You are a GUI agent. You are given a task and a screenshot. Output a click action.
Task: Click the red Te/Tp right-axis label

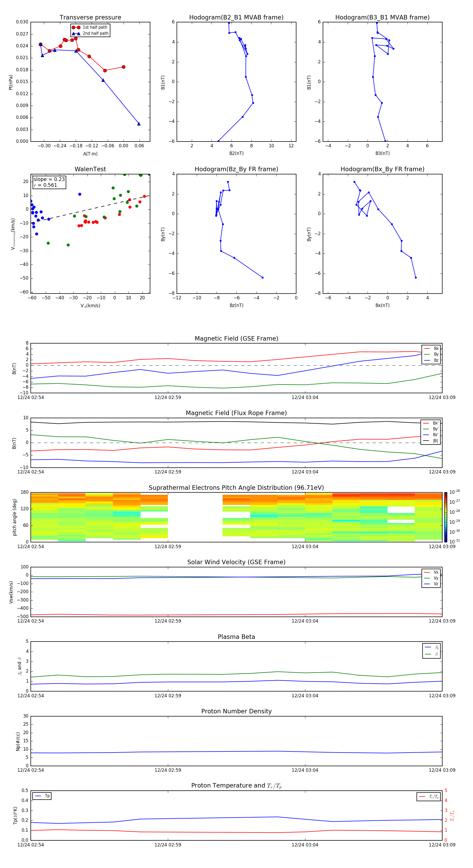(453, 815)
